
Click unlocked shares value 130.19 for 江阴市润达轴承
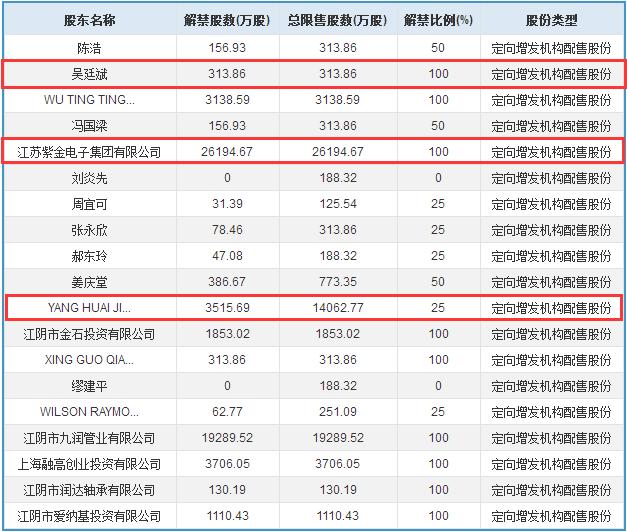[227, 490]
